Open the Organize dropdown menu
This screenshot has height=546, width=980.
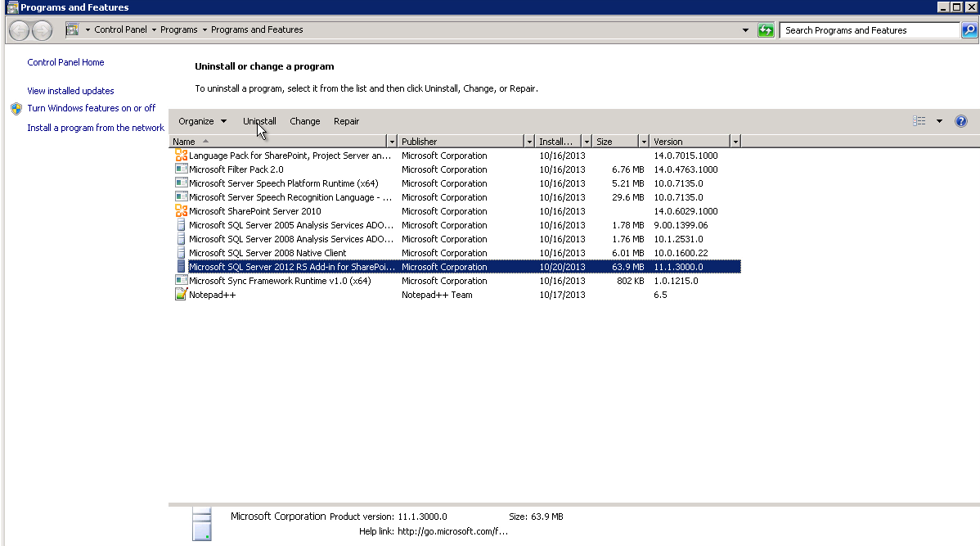click(200, 120)
